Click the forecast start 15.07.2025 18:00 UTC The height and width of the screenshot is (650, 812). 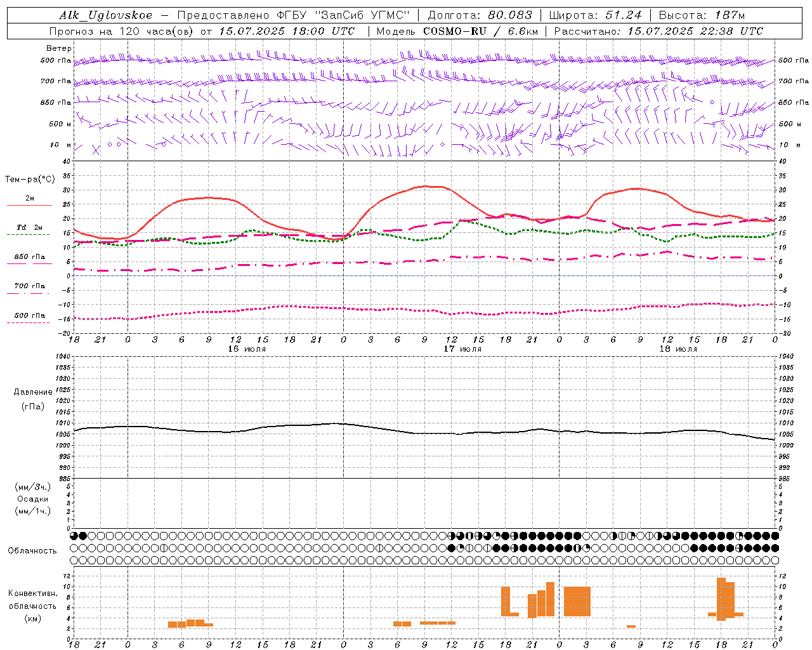click(287, 31)
